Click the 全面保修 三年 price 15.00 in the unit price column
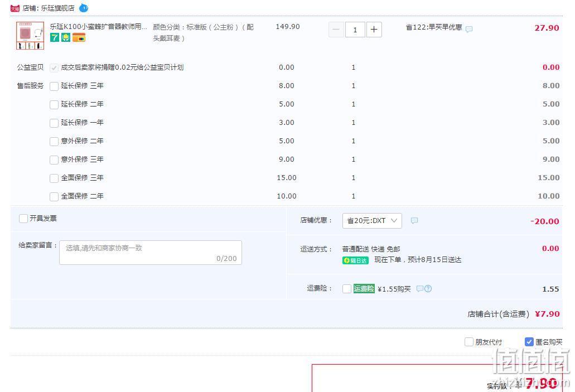This screenshot has width=575, height=392. 287,178
